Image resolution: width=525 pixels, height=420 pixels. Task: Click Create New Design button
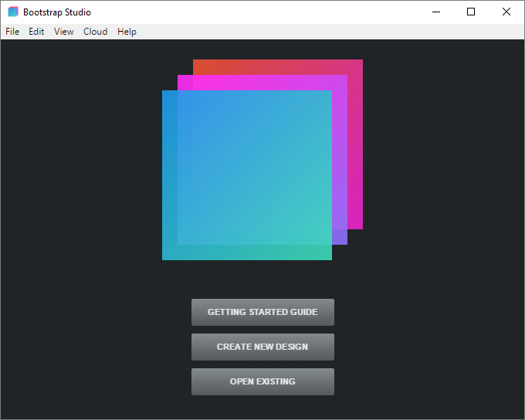coord(262,347)
